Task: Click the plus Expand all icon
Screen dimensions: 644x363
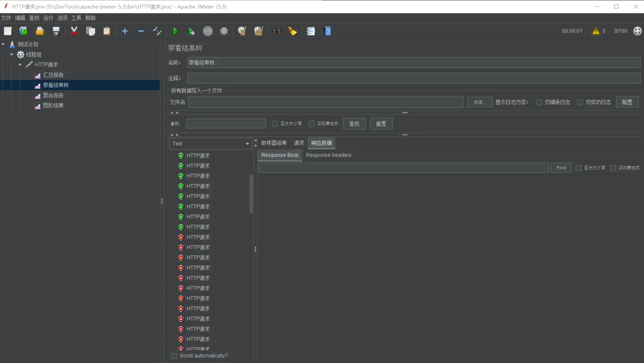Action: pyautogui.click(x=125, y=31)
